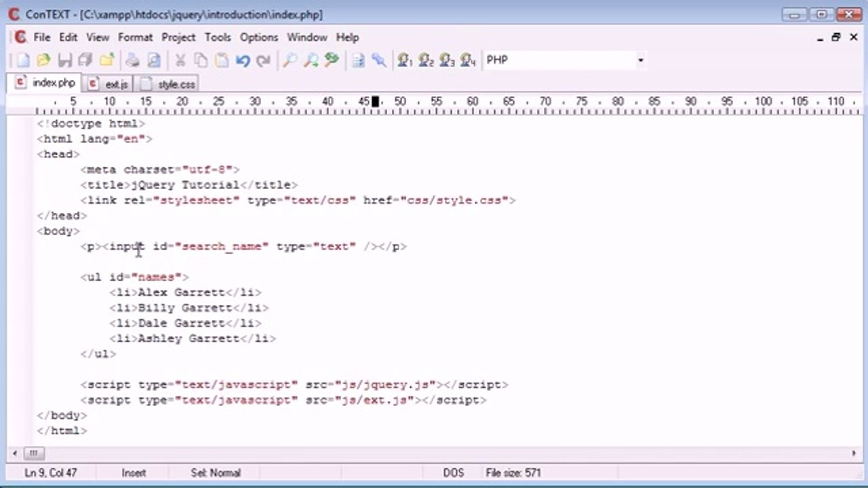Screen dimensions: 868x488
Task: Open the Window menu
Action: coord(307,37)
